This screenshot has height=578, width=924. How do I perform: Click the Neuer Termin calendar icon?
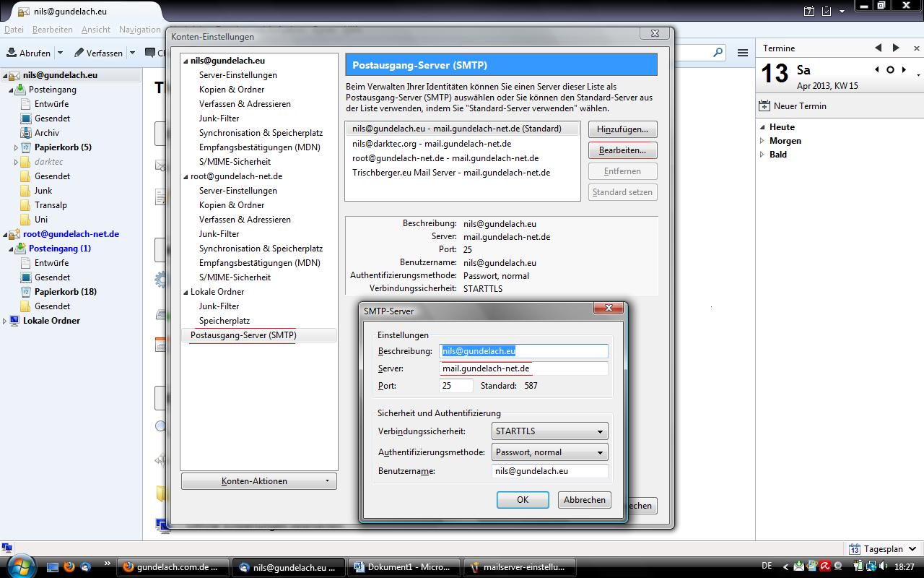tap(764, 105)
